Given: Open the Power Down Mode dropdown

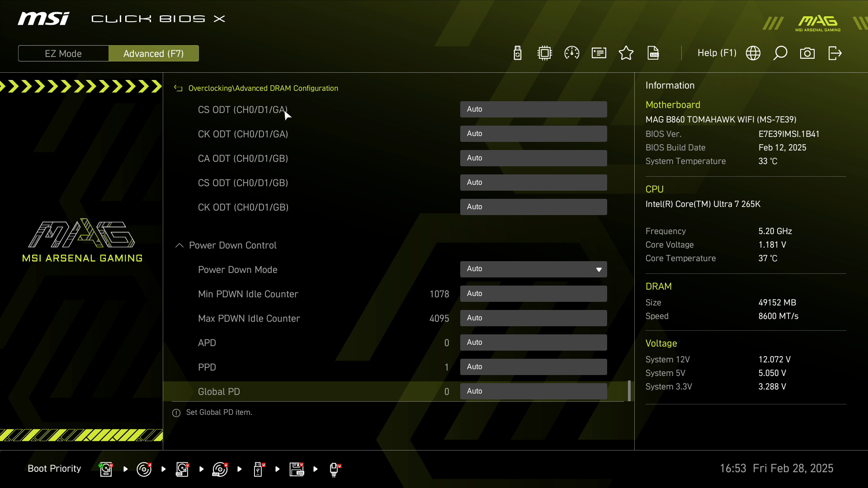Looking at the screenshot, I should [x=533, y=269].
